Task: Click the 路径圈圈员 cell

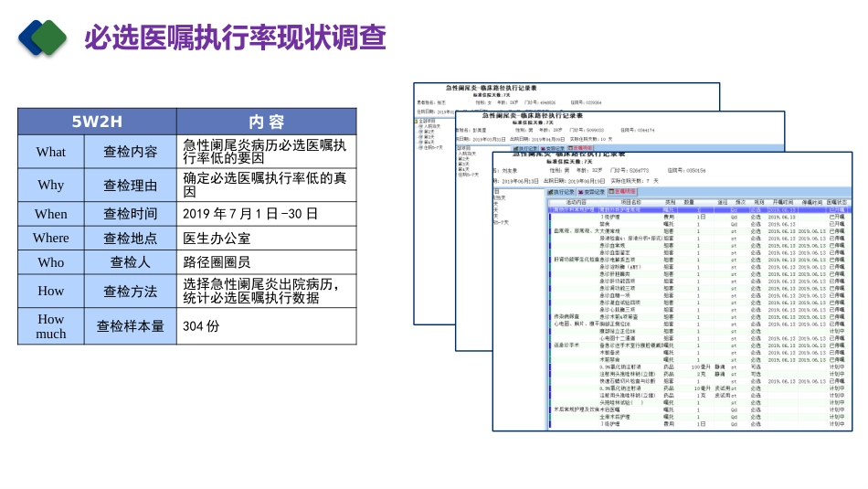Action: click(266, 262)
